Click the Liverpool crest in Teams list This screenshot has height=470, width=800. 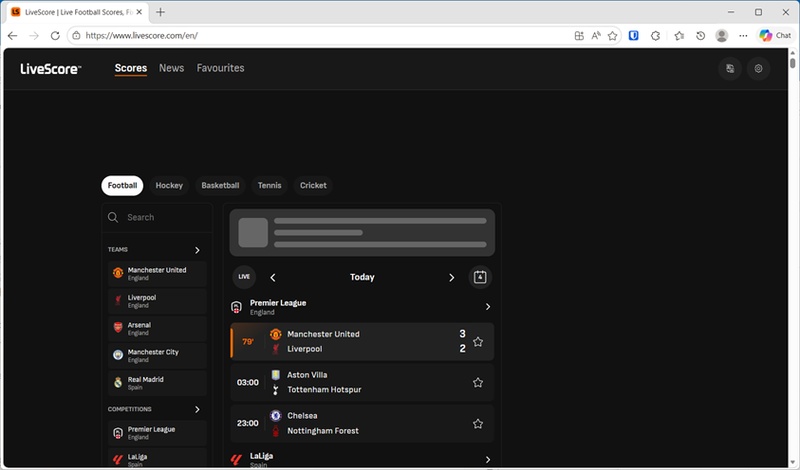[x=118, y=301]
